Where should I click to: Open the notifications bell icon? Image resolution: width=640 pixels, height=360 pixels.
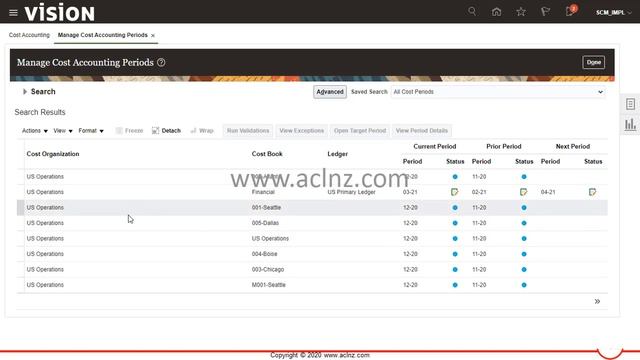pos(570,11)
